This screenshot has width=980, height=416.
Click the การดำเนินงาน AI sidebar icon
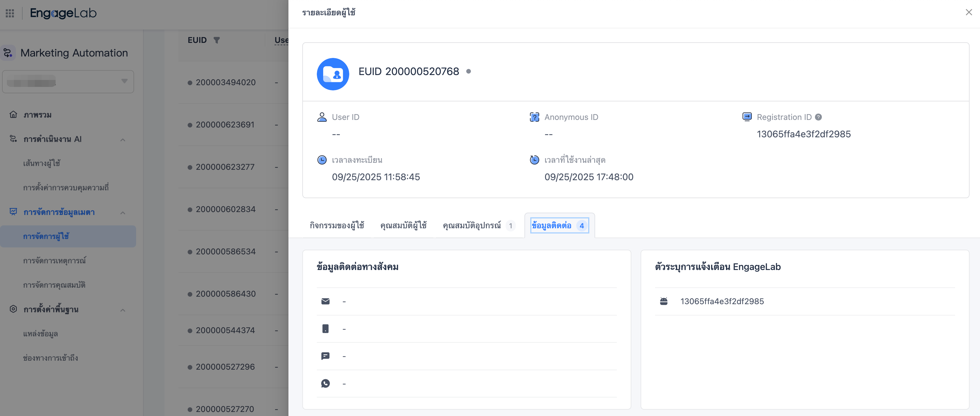click(13, 139)
